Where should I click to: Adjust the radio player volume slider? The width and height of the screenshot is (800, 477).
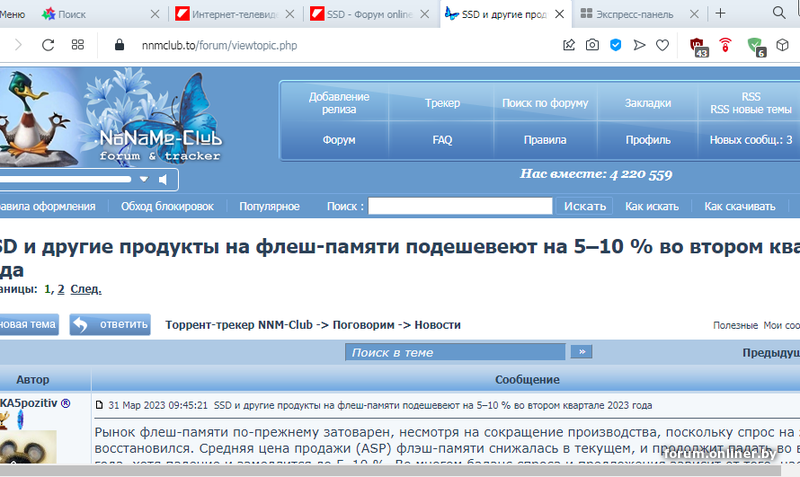(x=66, y=179)
